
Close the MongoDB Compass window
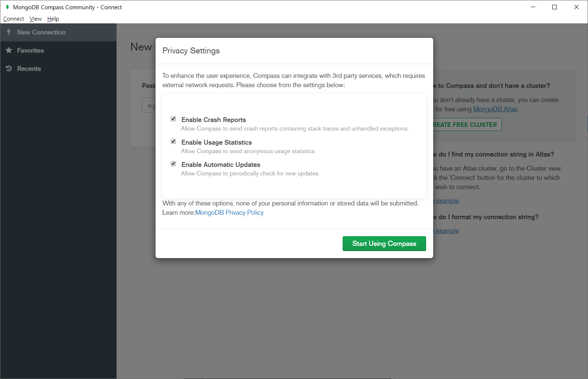point(576,7)
